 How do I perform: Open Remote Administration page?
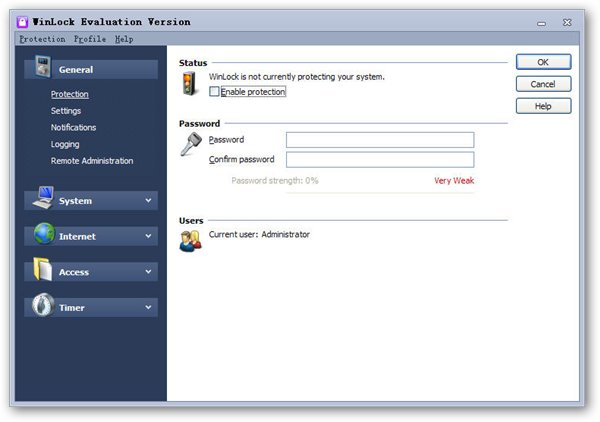tap(92, 161)
